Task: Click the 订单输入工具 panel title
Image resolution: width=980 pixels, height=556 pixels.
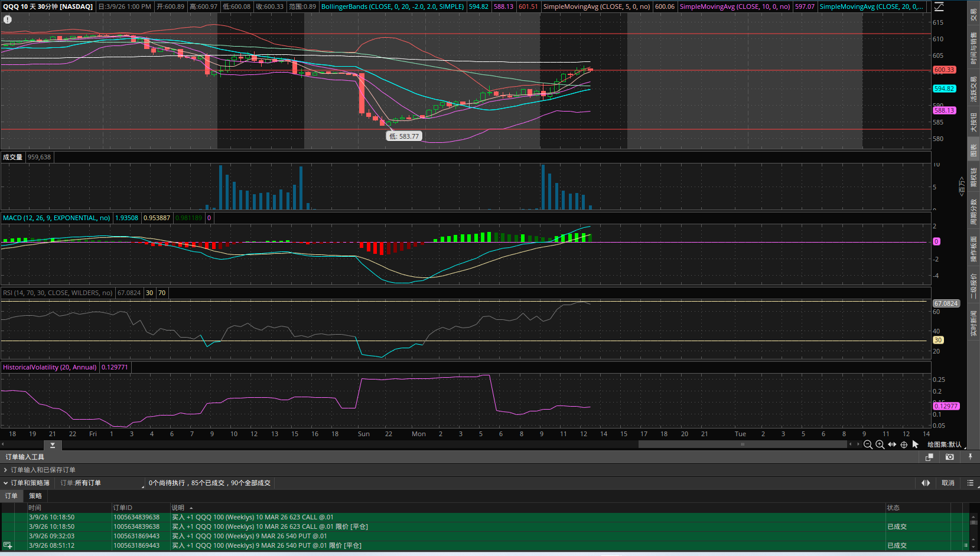Action: click(25, 457)
